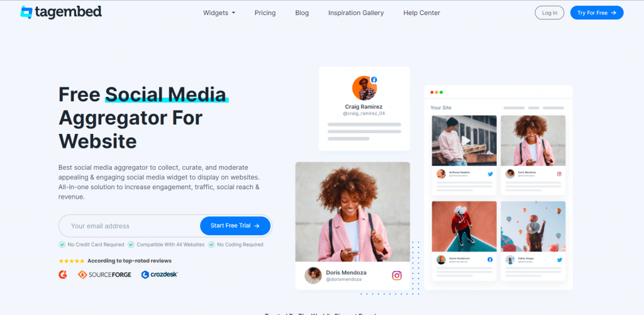
Task: Expand the Widgets dropdown menu
Action: (x=219, y=13)
